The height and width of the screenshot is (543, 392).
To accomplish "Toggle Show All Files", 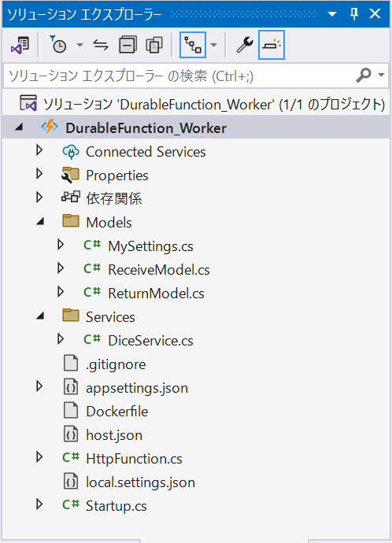I will pos(154,45).
